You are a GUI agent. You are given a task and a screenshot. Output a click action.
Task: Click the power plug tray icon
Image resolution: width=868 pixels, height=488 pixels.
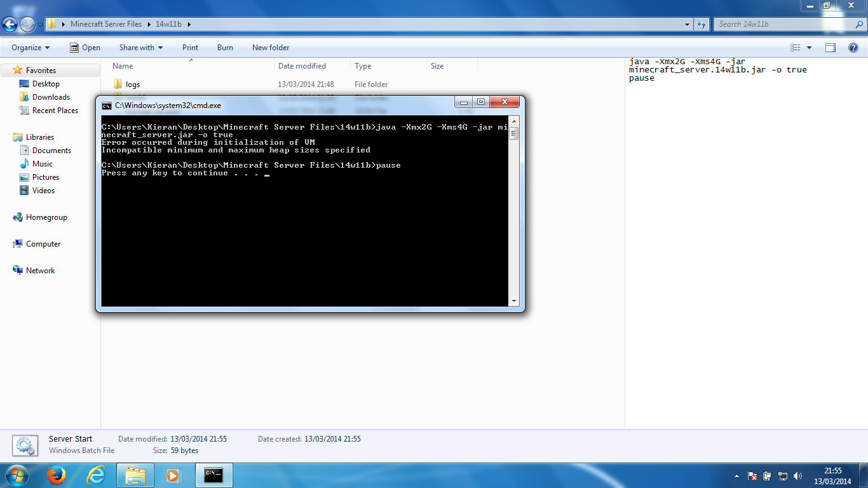click(768, 476)
